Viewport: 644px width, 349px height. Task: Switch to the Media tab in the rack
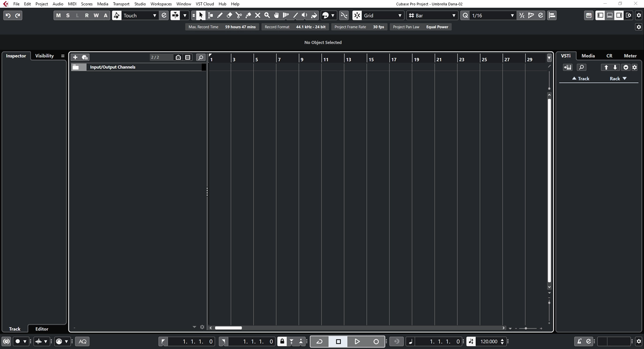pos(588,56)
